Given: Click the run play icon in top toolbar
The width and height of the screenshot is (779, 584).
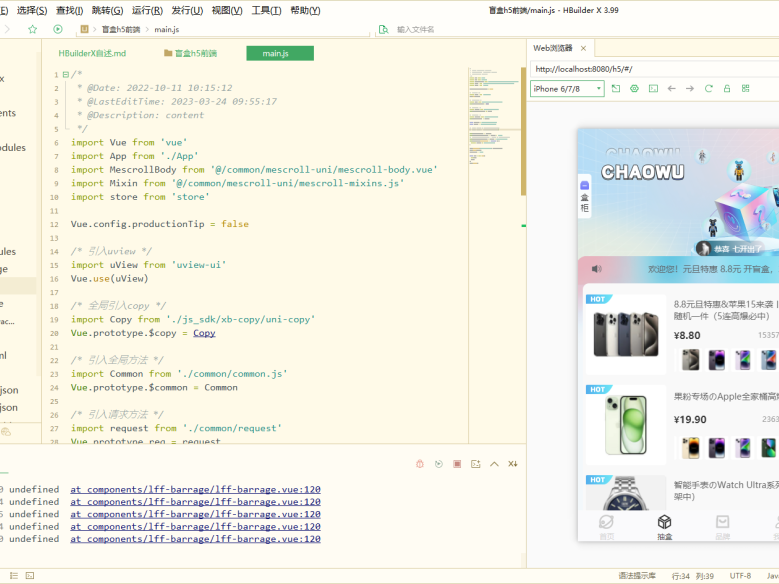Looking at the screenshot, I should coord(58,29).
